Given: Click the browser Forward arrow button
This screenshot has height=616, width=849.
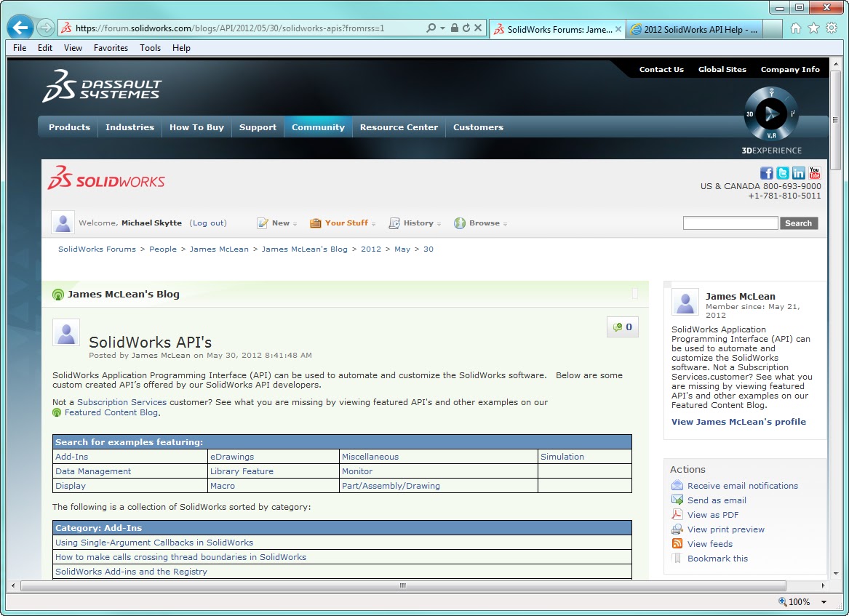Looking at the screenshot, I should [46, 28].
